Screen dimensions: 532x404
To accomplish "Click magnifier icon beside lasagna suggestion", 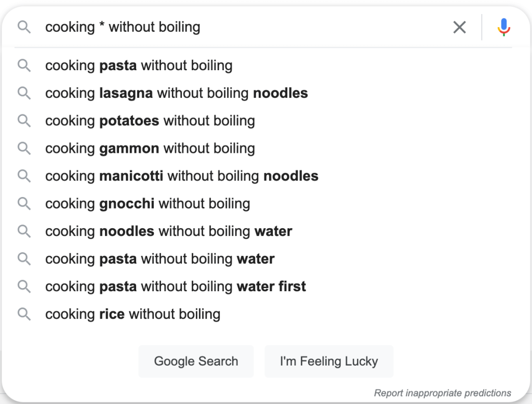I will (x=24, y=93).
